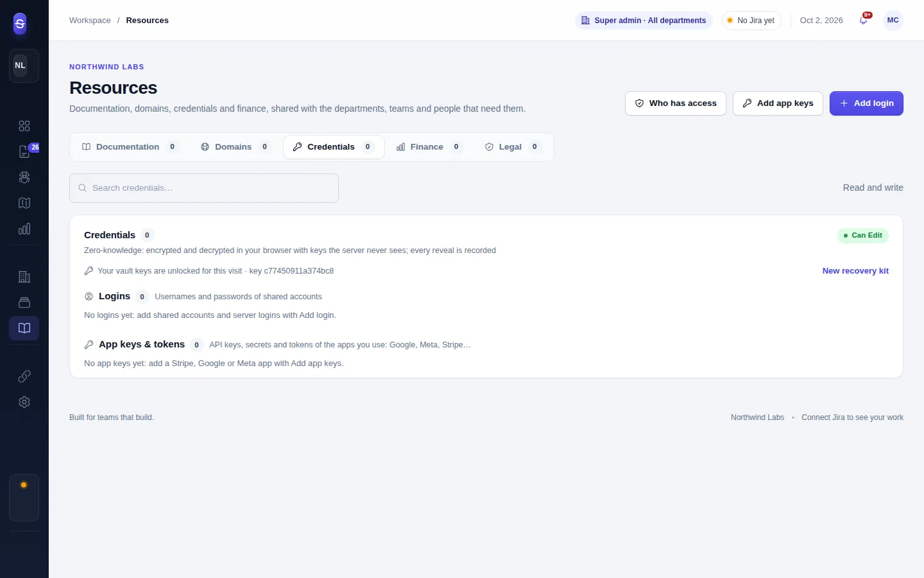
Task: Open the bar chart icon in sidebar
Action: pos(24,229)
